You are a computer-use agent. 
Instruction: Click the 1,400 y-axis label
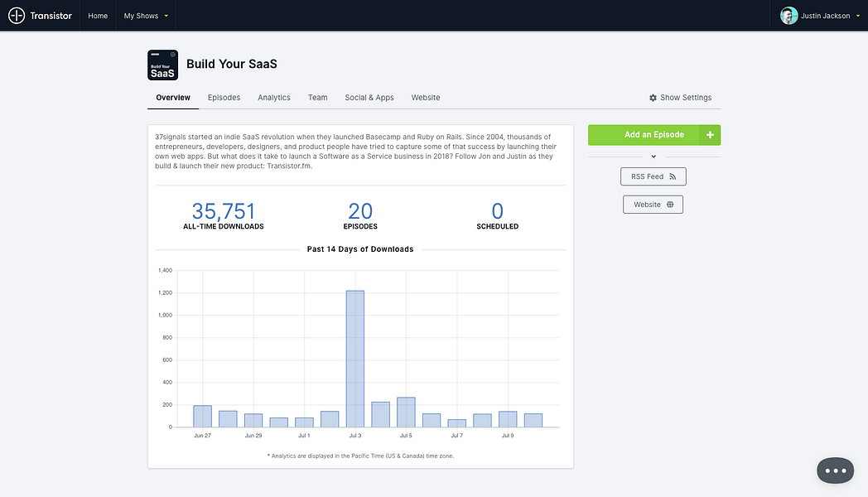[165, 270]
